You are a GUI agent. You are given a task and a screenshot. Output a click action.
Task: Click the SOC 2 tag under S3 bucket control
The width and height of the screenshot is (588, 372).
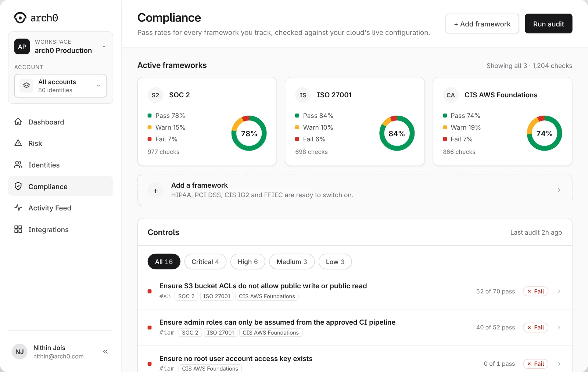click(186, 296)
